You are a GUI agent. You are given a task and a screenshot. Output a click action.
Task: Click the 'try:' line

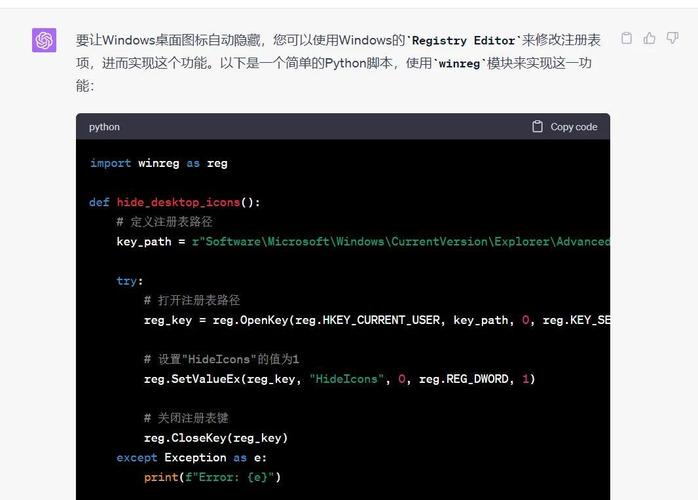pos(130,281)
